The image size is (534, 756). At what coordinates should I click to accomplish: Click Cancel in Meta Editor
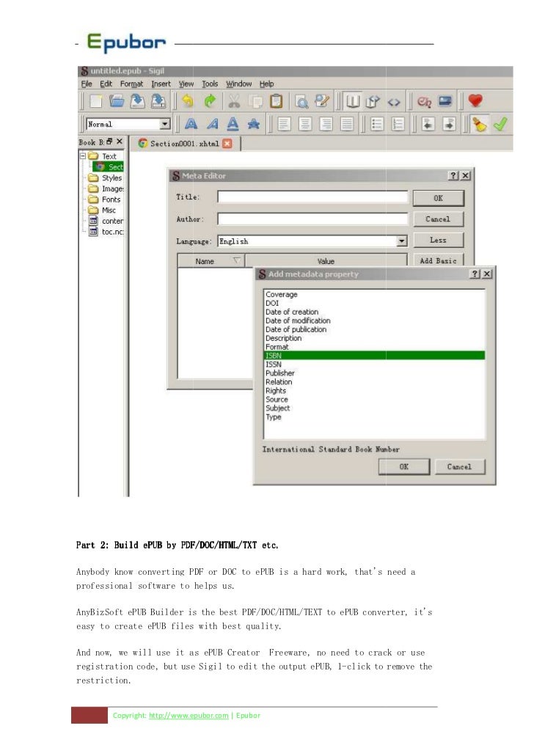438,219
